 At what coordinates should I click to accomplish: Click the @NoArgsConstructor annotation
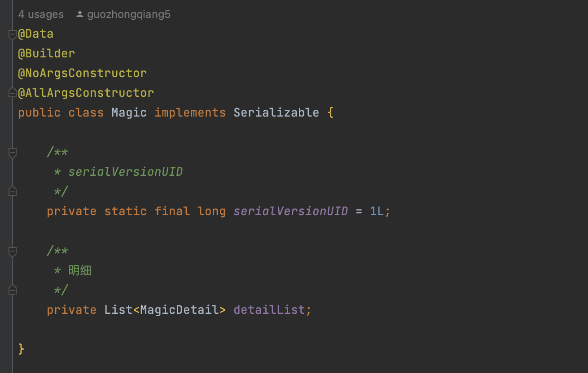click(x=82, y=73)
